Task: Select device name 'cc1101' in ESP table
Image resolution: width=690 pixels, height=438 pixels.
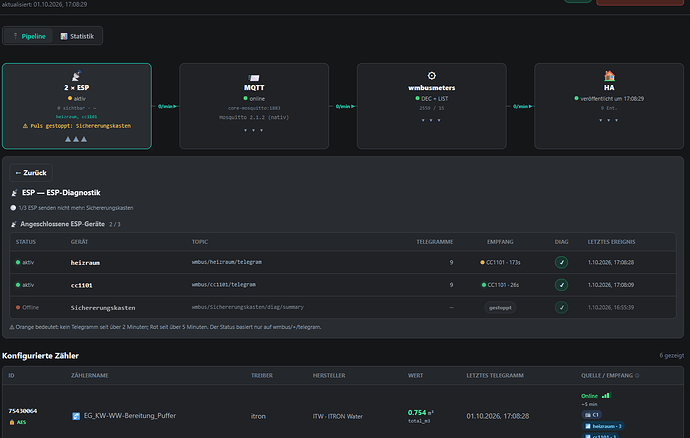Action: [x=82, y=285]
